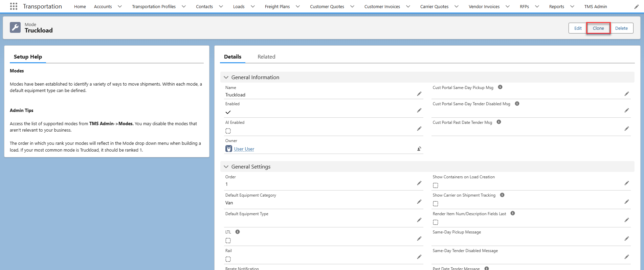The height and width of the screenshot is (270, 644).
Task: Open the User User owner link
Action: 244,149
